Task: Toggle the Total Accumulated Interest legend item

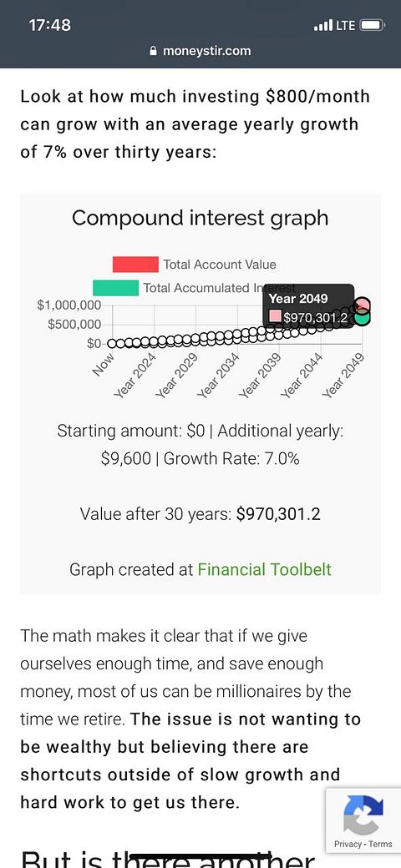Action: tap(195, 288)
